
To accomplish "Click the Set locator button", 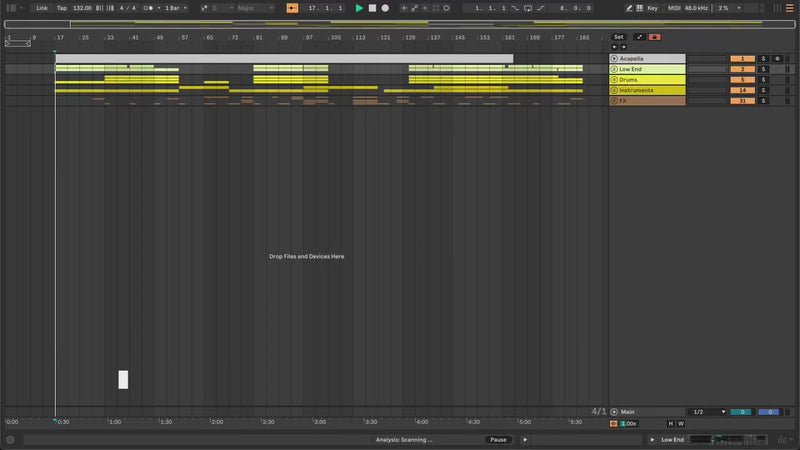I will pos(618,37).
